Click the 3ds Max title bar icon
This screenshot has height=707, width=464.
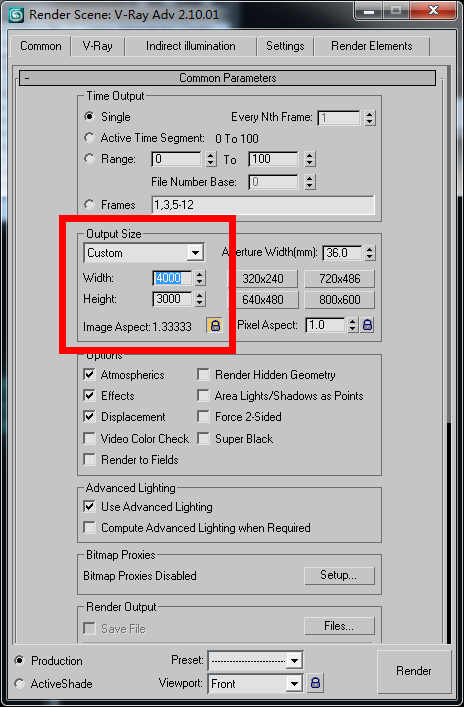16,14
